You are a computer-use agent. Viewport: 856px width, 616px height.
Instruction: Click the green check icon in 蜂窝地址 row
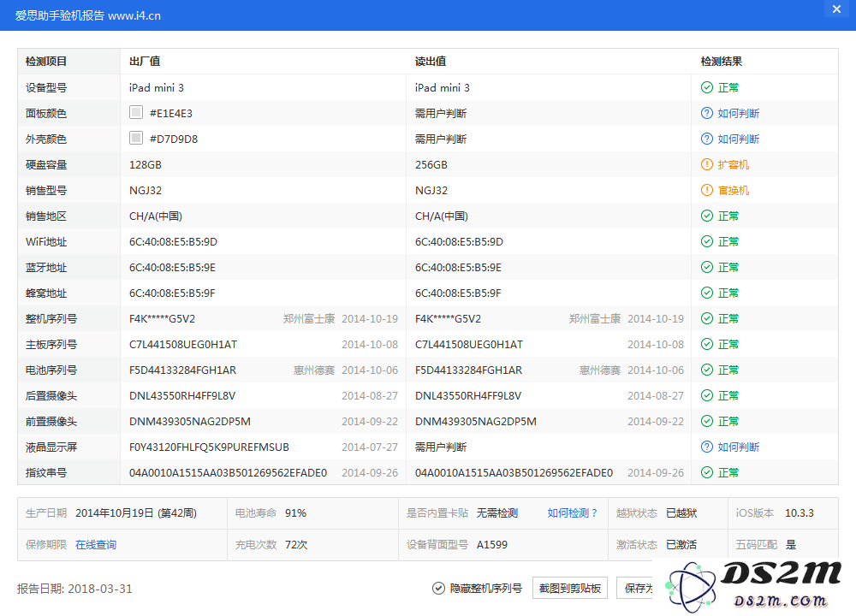click(706, 293)
